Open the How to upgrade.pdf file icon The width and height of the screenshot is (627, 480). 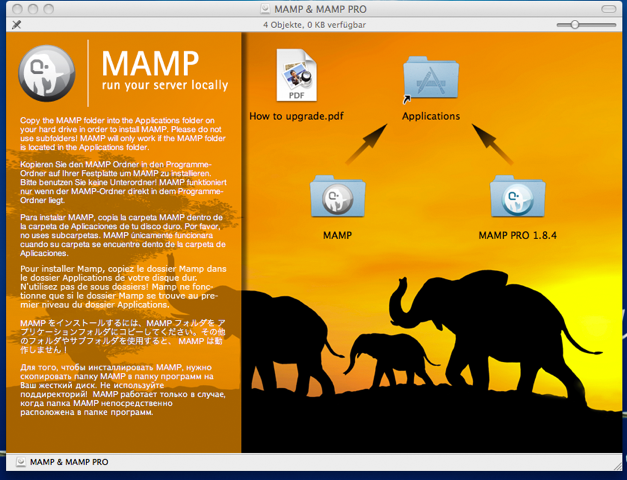coord(297,75)
